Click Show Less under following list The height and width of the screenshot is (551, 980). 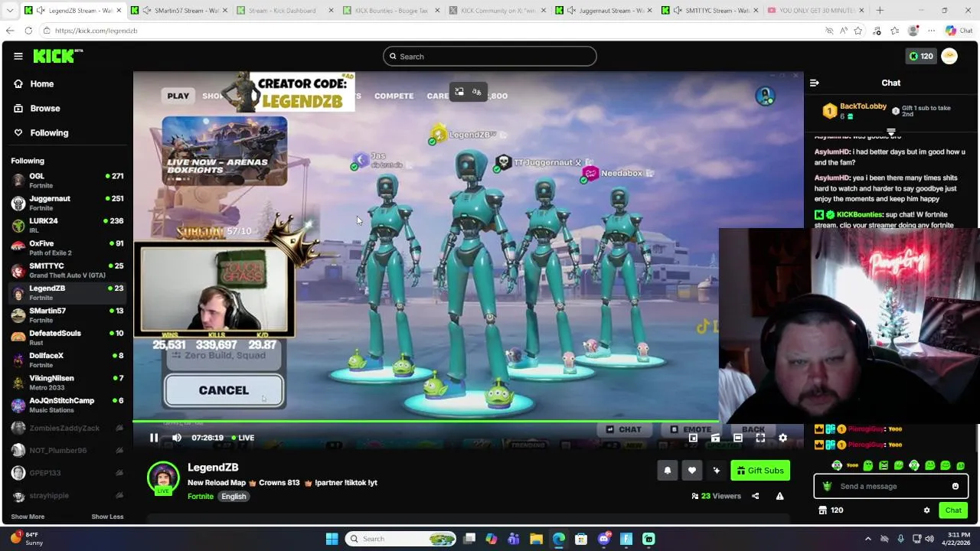(x=107, y=517)
